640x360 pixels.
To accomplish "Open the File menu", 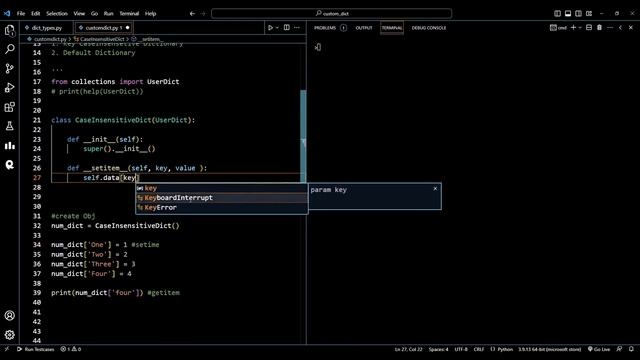I will pos(21,13).
